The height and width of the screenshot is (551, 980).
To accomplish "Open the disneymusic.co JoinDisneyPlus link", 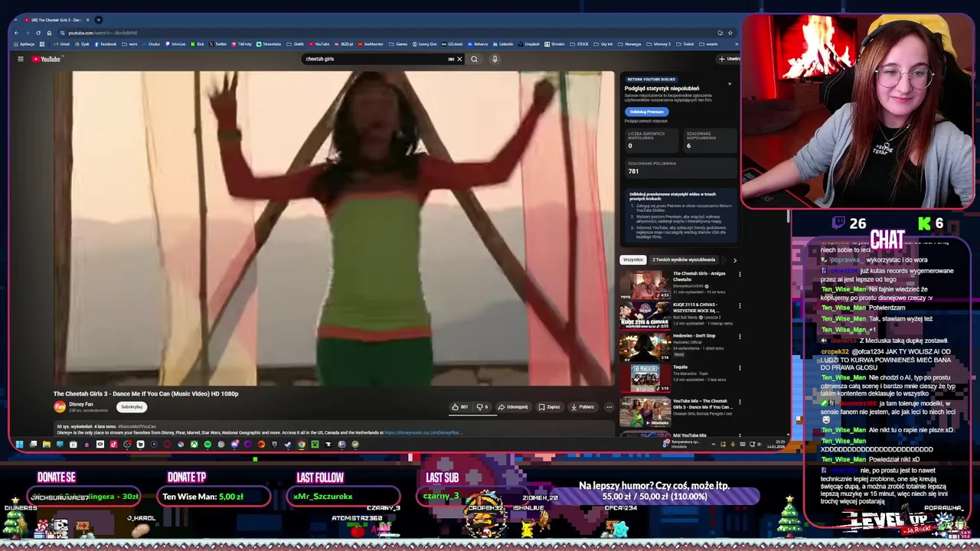I will click(x=423, y=432).
